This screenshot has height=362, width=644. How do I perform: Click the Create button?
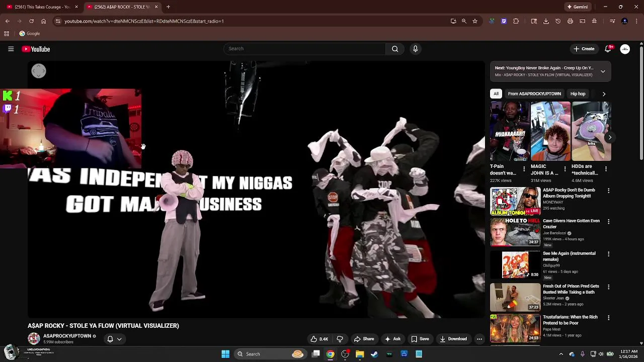pyautogui.click(x=584, y=49)
